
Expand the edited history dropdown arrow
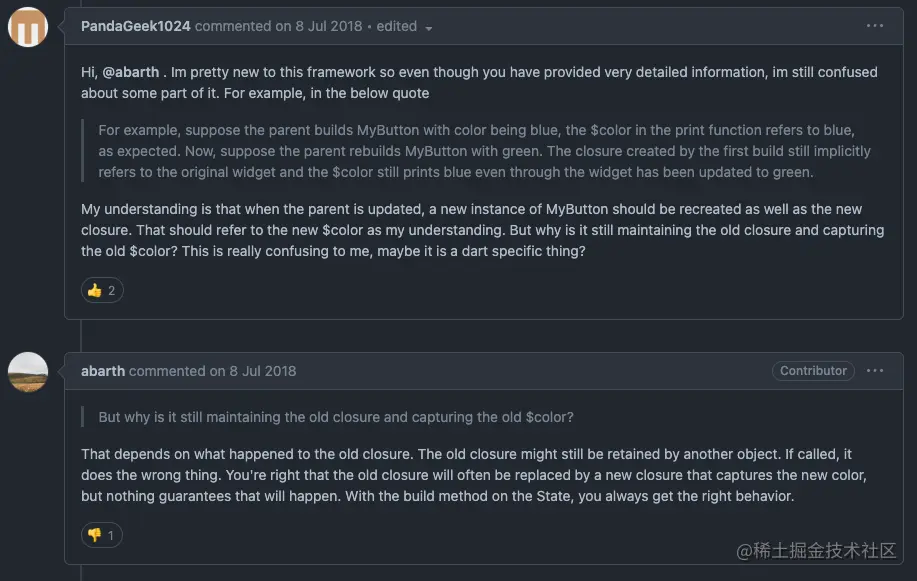(x=429, y=28)
